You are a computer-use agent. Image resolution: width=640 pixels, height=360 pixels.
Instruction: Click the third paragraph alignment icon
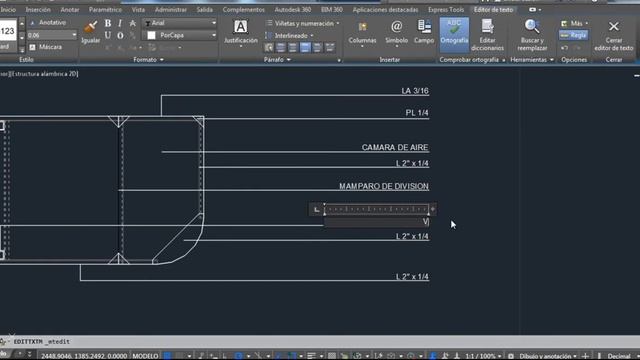click(293, 48)
